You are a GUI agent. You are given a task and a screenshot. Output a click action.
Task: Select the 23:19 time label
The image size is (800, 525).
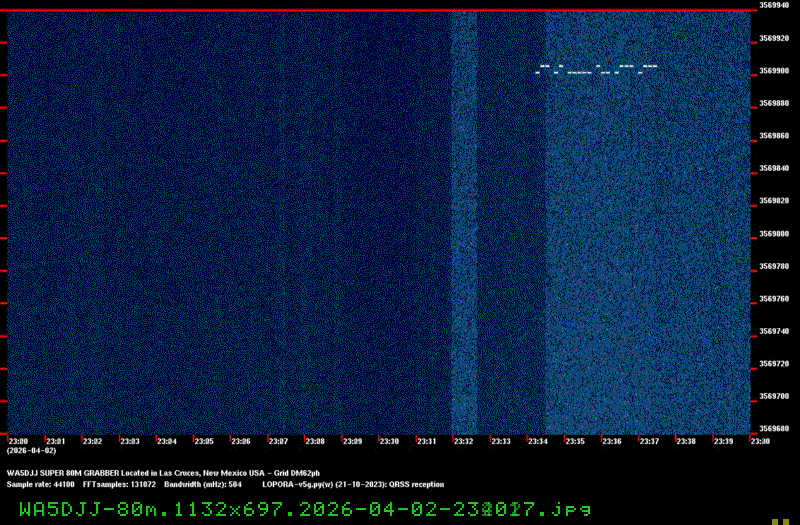723,441
